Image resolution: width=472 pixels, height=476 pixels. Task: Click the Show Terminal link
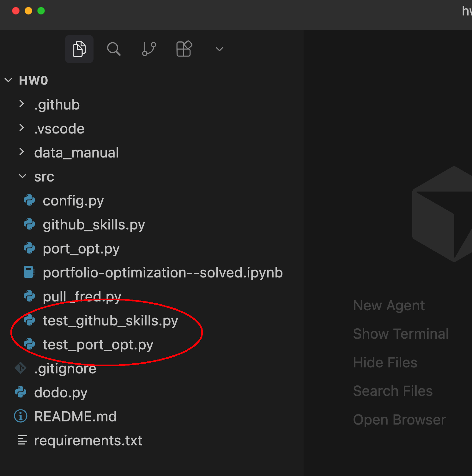pos(401,334)
